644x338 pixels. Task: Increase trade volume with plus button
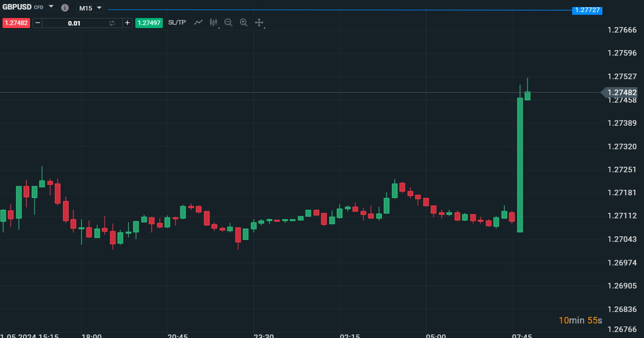[x=127, y=23]
